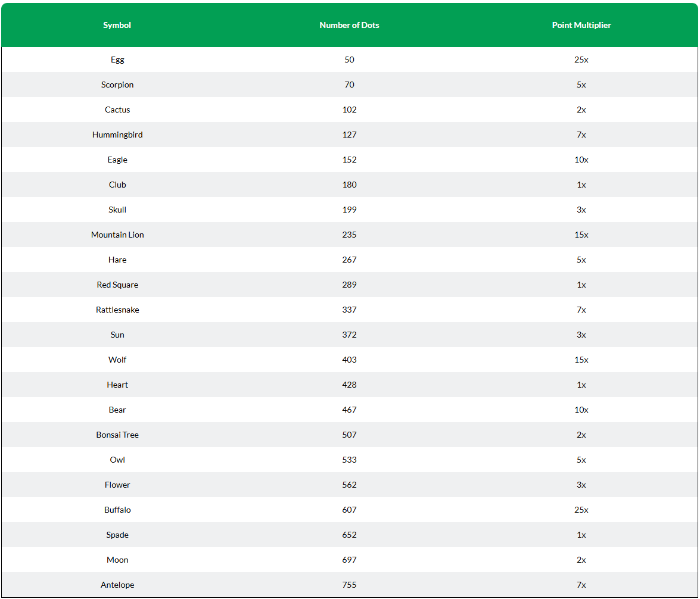Select the Hummingbird symbol name
Screen dimensions: 700x599
pyautogui.click(x=117, y=135)
